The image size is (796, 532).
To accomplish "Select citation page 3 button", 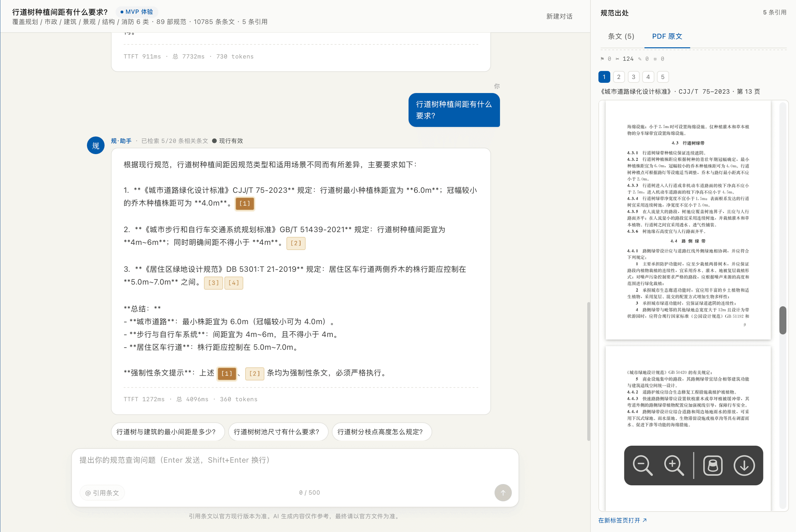I will [x=633, y=77].
